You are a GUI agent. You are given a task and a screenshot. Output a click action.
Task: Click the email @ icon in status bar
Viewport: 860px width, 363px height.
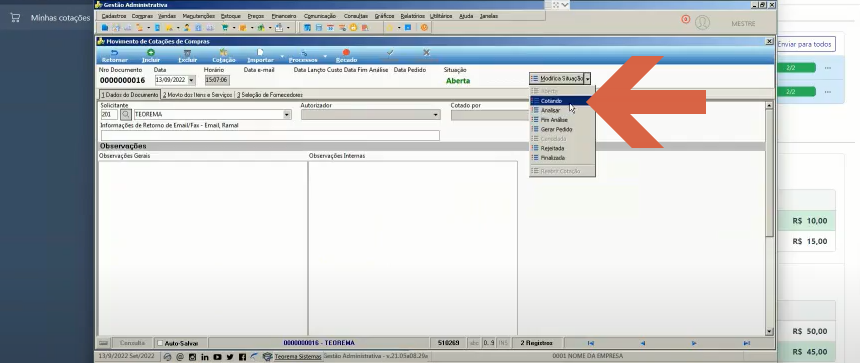pos(180,357)
